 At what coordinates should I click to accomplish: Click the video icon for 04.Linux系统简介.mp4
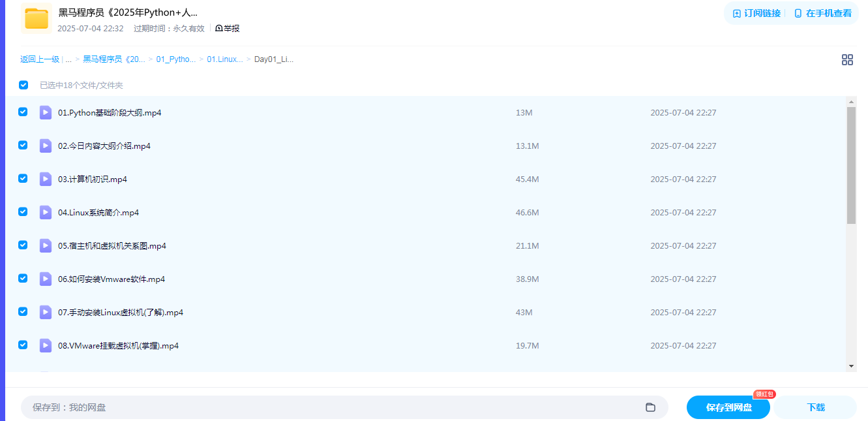click(46, 212)
